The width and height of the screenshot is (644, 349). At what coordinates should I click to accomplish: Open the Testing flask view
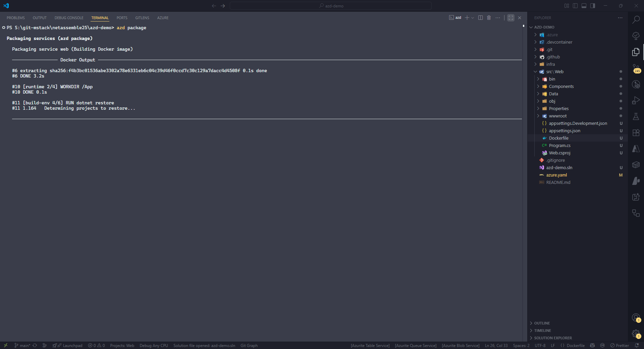[x=636, y=116]
